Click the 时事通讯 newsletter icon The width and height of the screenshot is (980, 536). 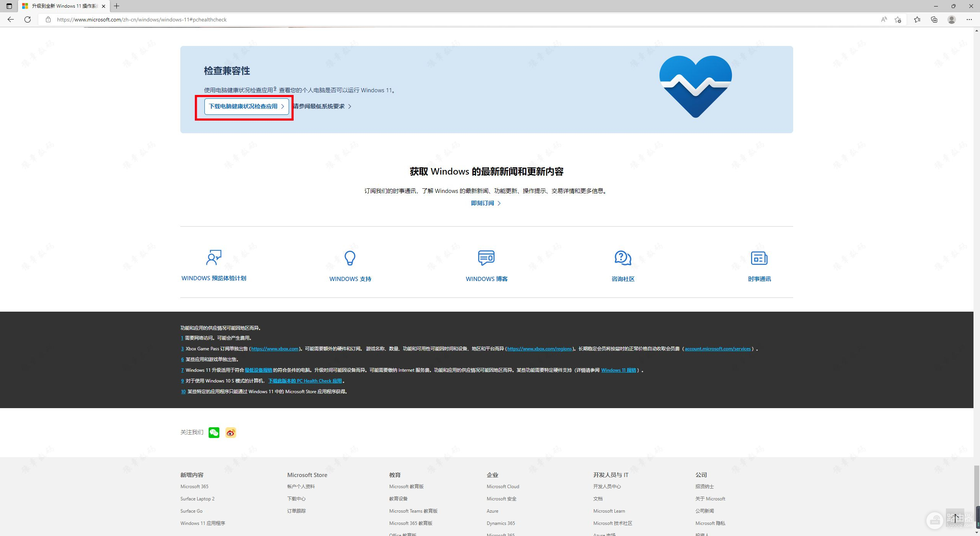[759, 258]
